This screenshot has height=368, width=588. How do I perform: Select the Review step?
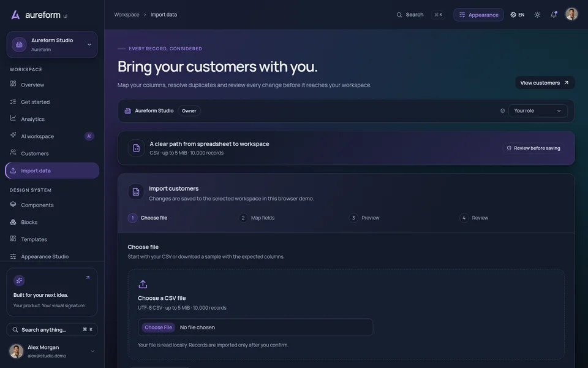474,218
